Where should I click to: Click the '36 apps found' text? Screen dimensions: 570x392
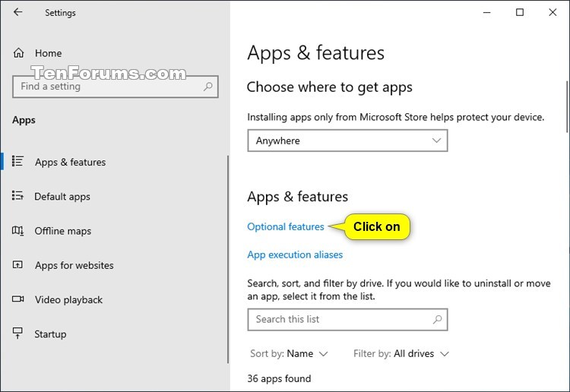click(279, 378)
